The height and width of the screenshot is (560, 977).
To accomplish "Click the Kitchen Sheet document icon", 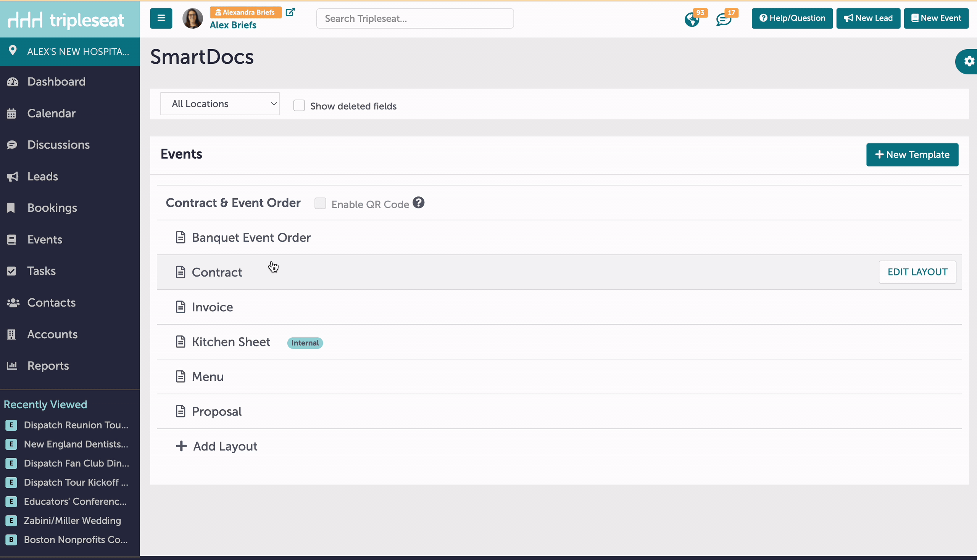I will pos(181,341).
